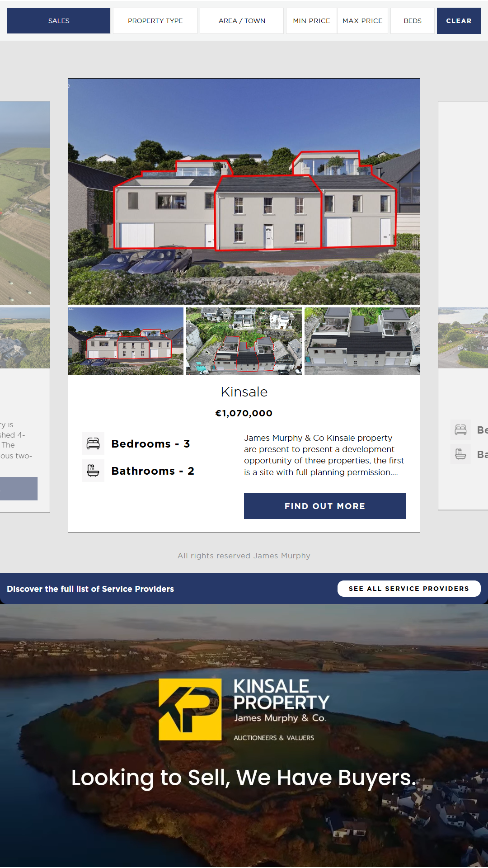Choose a Min Price option
Image resolution: width=488 pixels, height=868 pixels.
click(311, 21)
